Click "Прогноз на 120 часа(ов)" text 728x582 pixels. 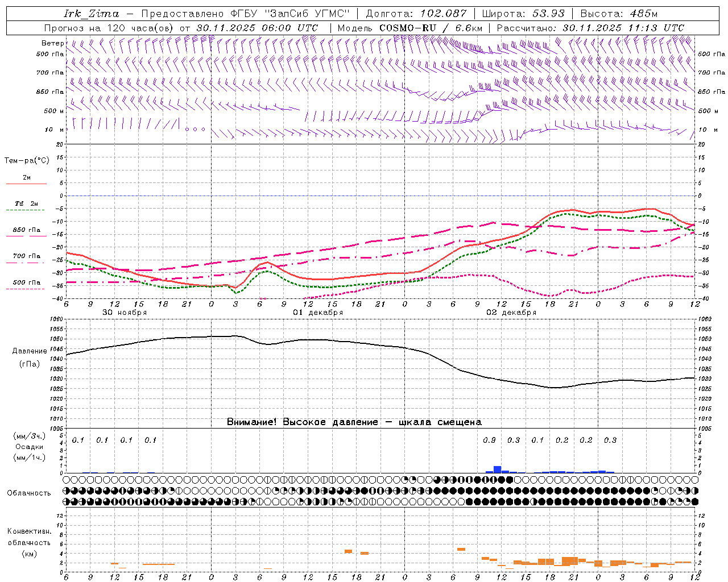coord(110,28)
